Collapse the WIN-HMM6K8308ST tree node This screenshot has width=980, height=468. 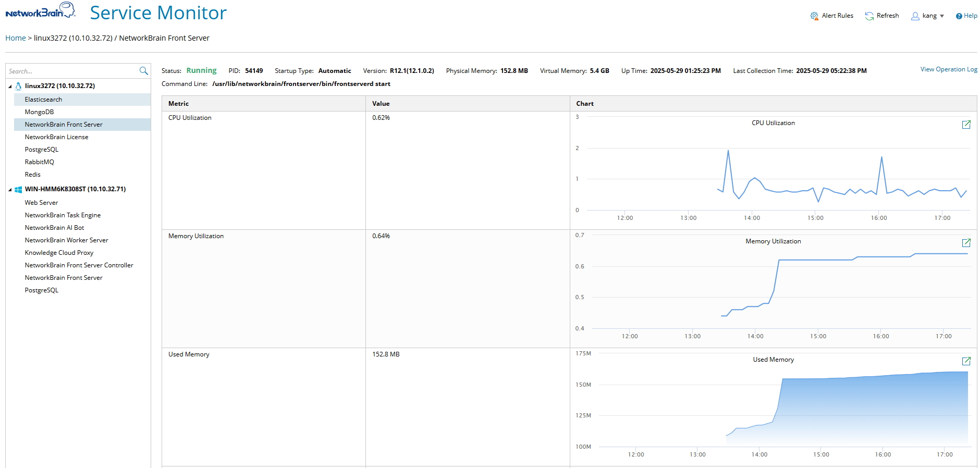10,190
